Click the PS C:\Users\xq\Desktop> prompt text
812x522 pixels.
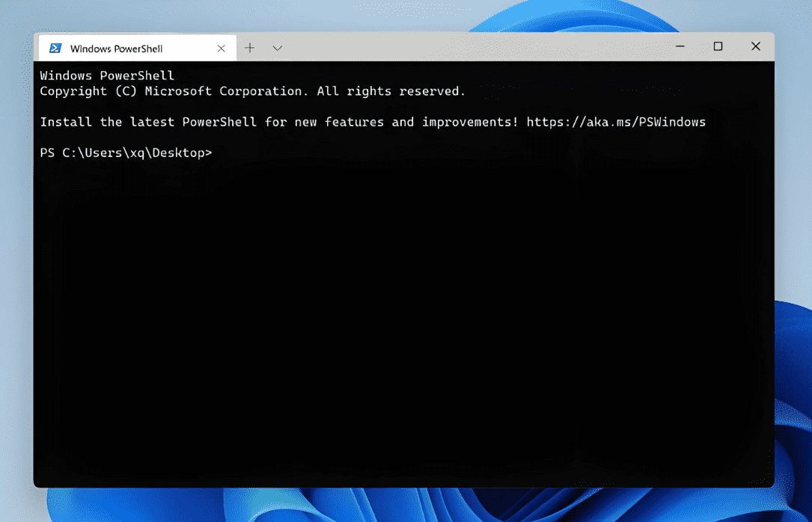126,153
